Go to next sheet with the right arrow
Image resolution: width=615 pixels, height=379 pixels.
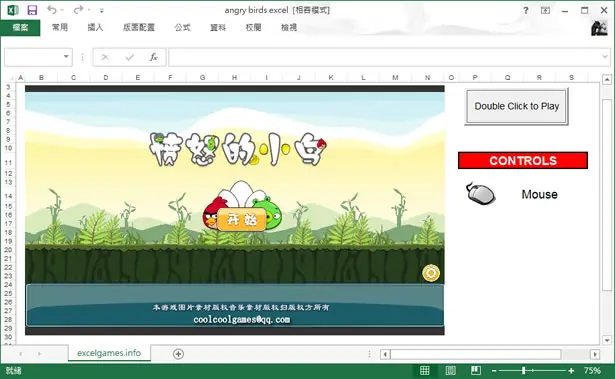tap(39, 354)
